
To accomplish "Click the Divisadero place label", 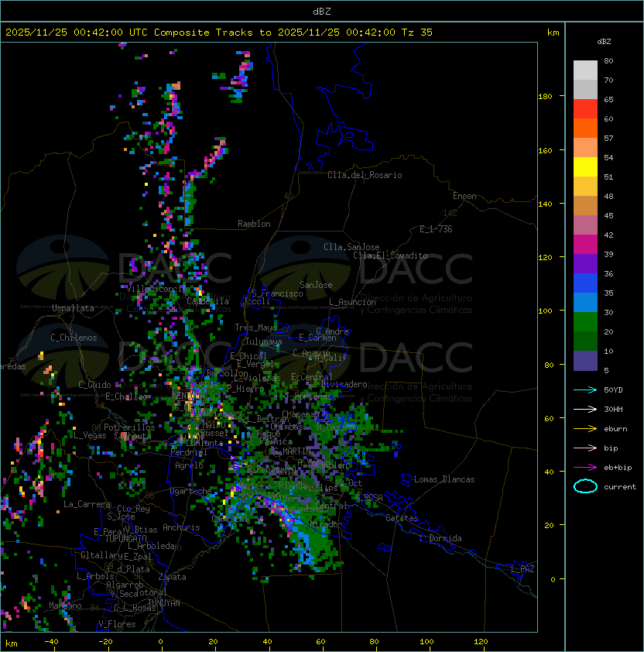I will click(x=344, y=384).
